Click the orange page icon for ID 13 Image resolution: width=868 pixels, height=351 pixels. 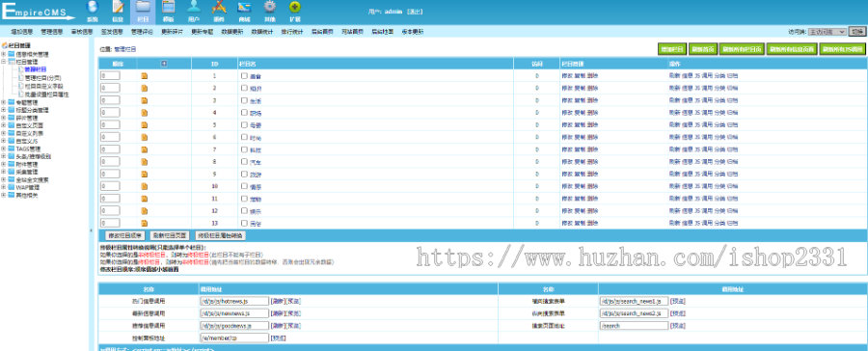pos(145,223)
